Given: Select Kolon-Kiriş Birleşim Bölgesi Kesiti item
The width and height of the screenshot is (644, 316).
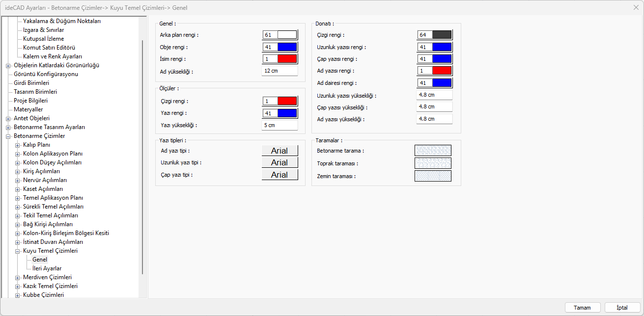Looking at the screenshot, I should coord(66,233).
